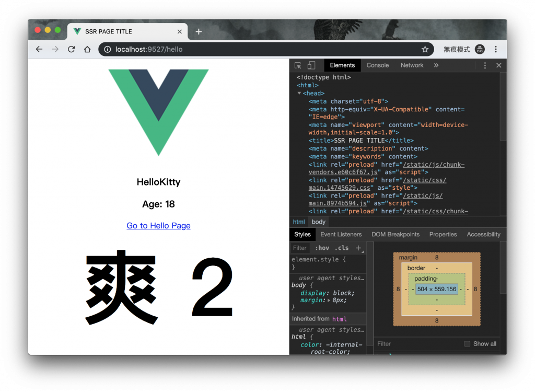Select body in the breadcrumb bar
The image size is (535, 392).
point(318,222)
